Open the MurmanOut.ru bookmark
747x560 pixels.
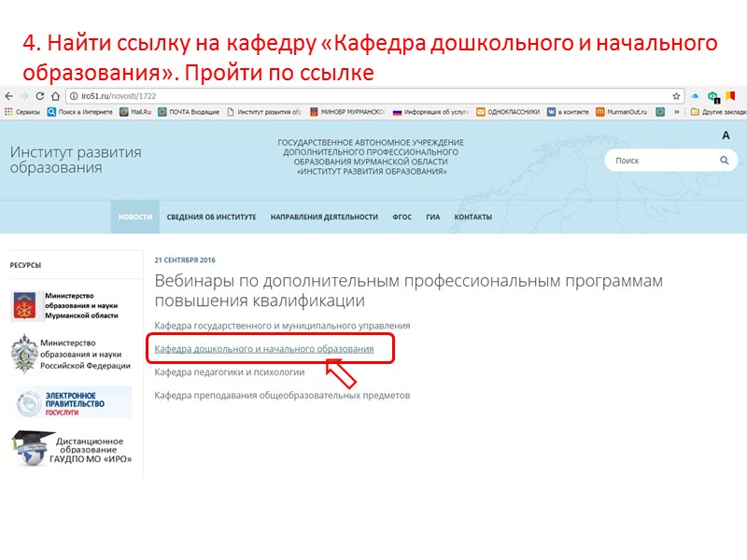click(622, 112)
